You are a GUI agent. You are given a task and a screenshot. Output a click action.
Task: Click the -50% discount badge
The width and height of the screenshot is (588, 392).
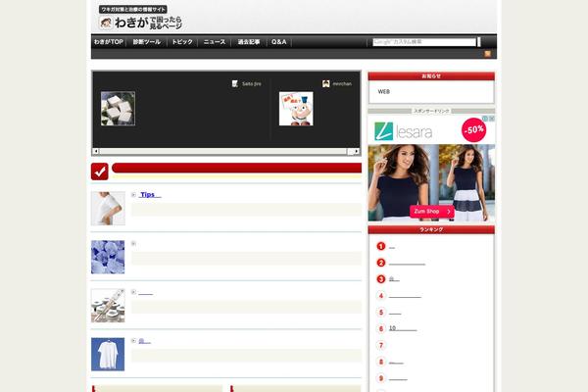click(473, 129)
